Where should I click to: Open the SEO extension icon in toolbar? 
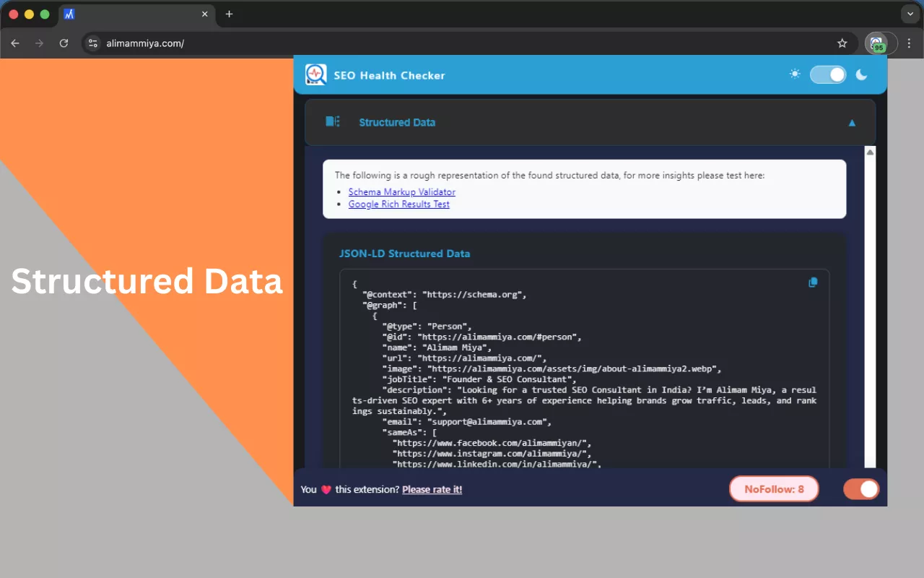pos(876,43)
